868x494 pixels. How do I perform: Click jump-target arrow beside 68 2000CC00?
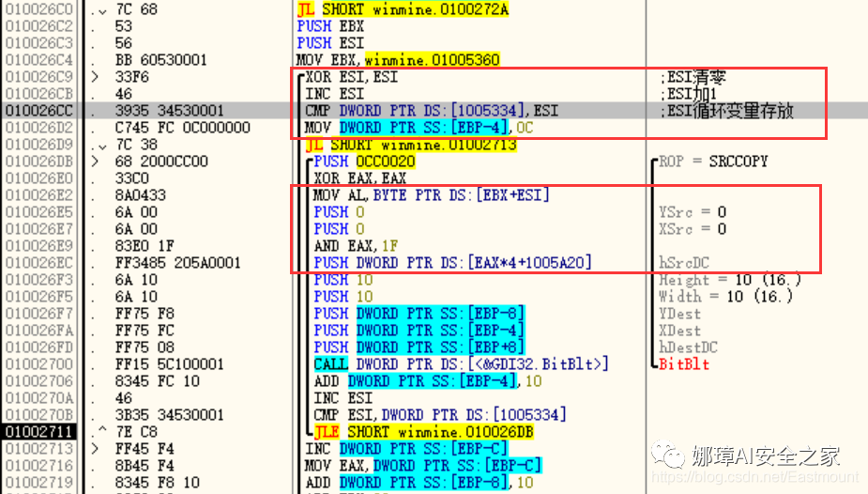(x=95, y=162)
